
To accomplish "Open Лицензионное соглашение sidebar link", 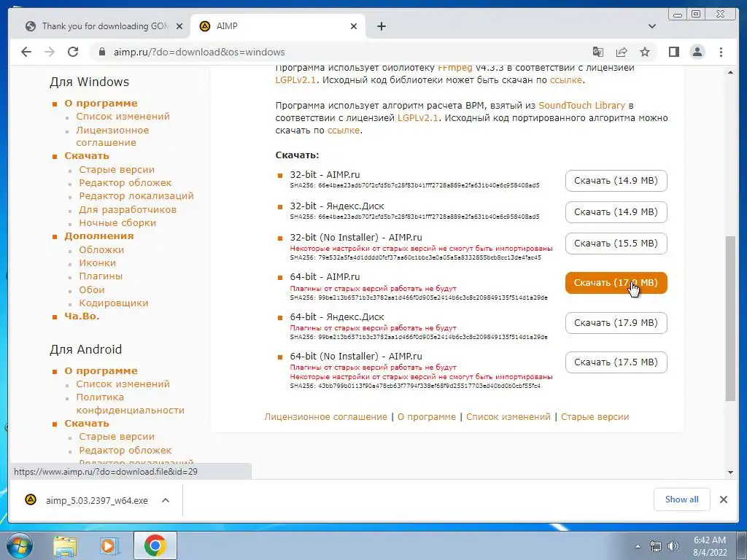I will 112,136.
